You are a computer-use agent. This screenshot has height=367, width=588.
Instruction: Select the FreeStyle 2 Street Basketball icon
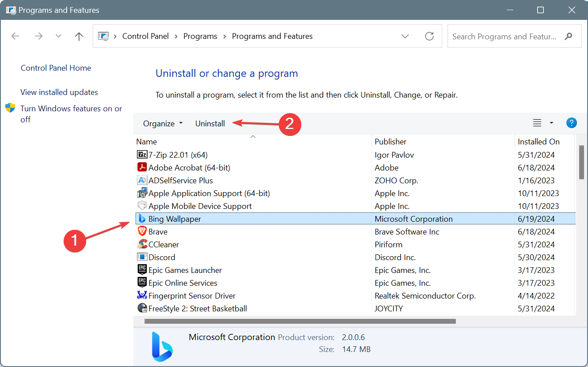pos(142,308)
